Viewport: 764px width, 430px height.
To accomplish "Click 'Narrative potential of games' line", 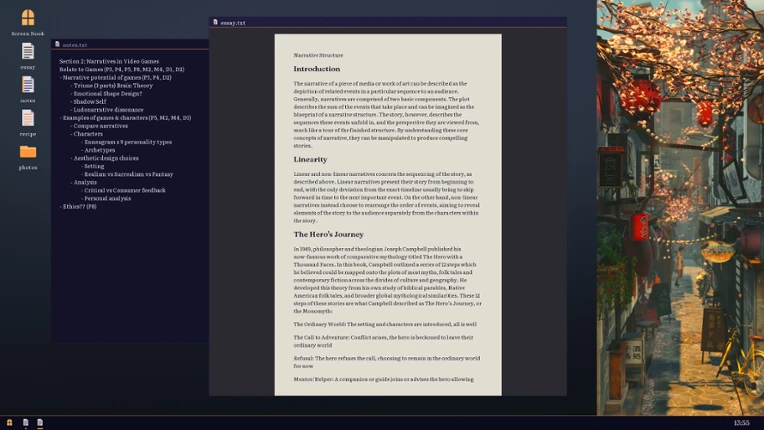I will tap(115, 77).
